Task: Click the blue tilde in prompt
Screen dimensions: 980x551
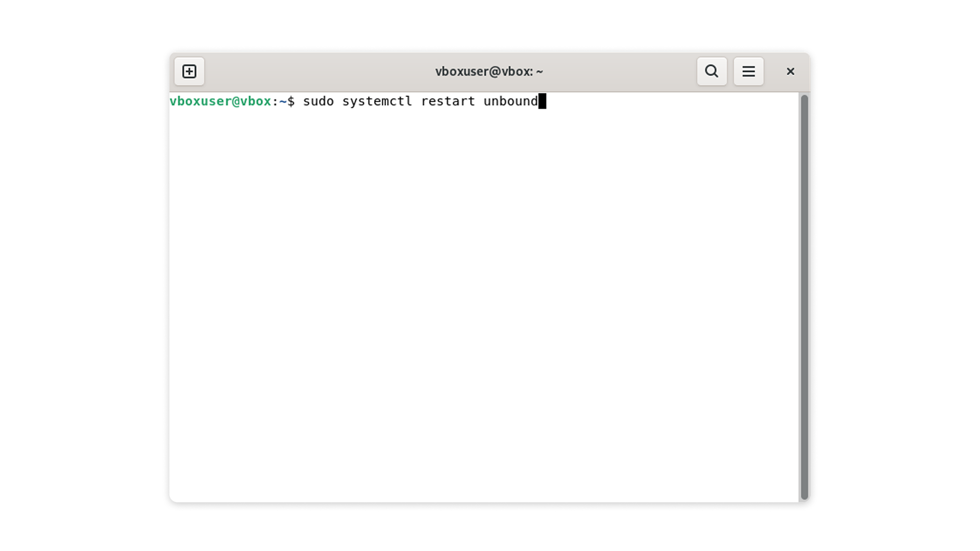Action: [x=283, y=101]
